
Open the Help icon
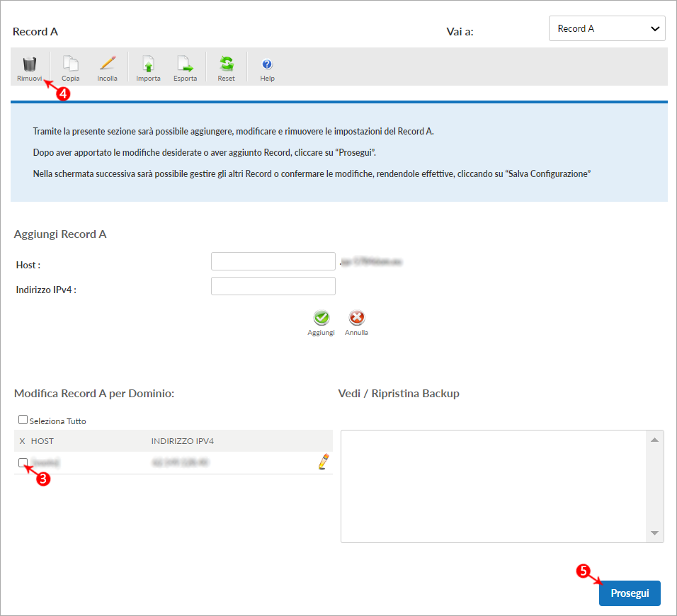click(267, 64)
